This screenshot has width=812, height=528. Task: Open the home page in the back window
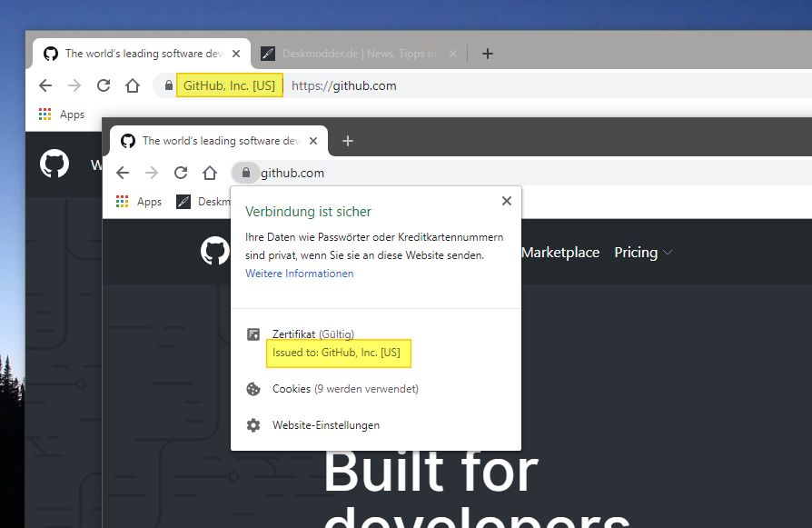(133, 85)
